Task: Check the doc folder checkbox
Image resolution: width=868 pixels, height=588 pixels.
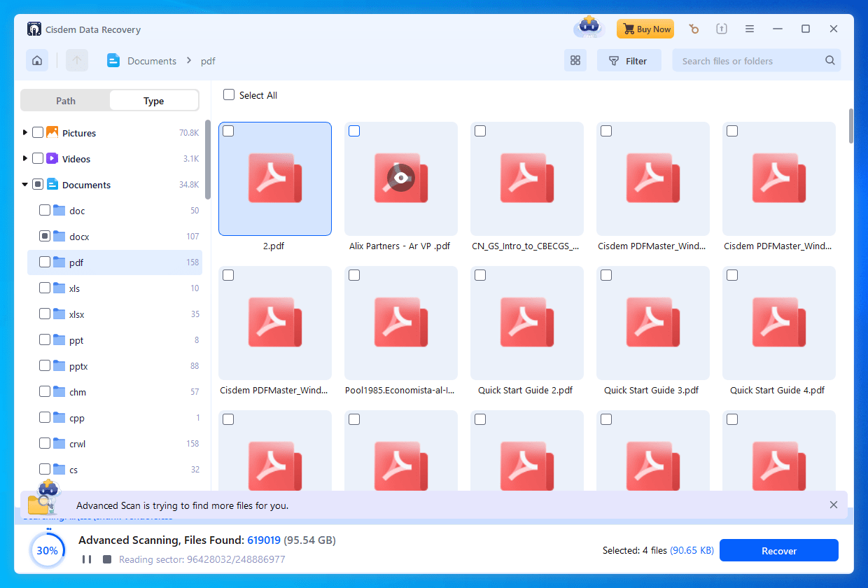Action: coord(45,210)
